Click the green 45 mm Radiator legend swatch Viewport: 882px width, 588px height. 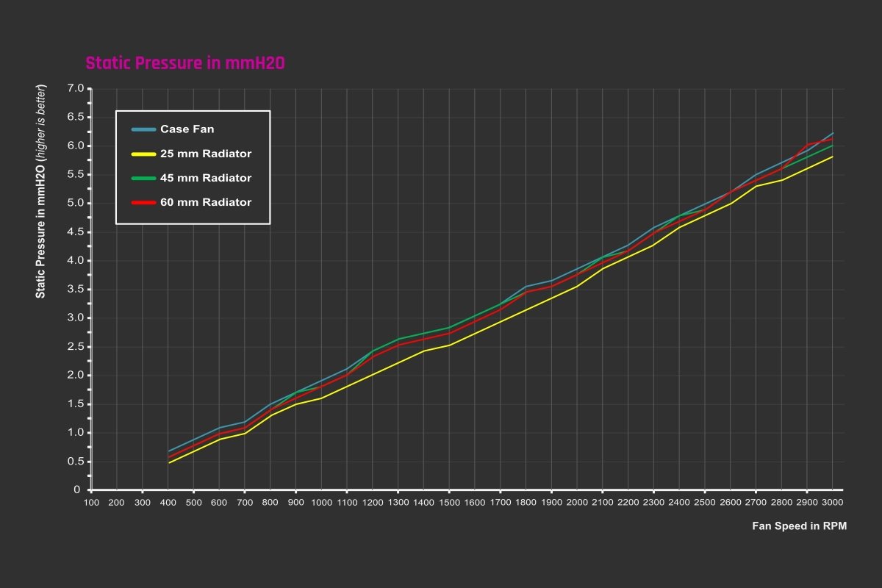click(144, 179)
